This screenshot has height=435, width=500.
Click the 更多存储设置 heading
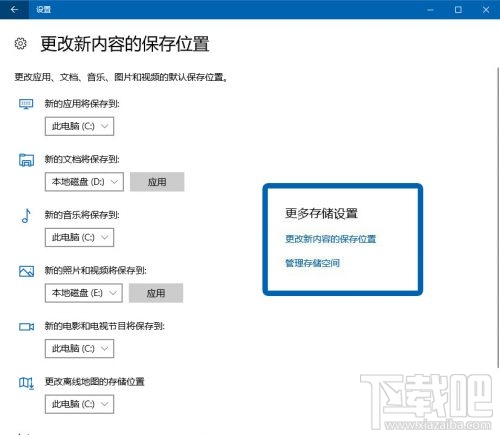[x=321, y=213]
